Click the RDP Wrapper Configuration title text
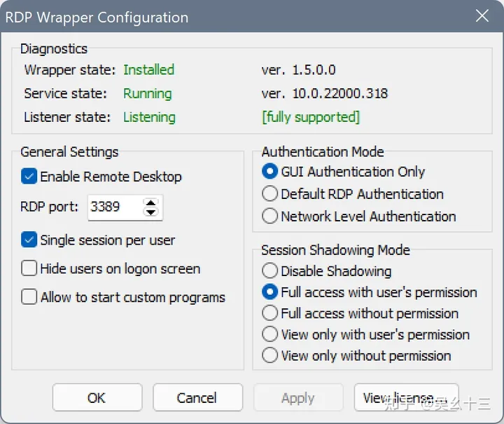The height and width of the screenshot is (424, 504). click(97, 18)
